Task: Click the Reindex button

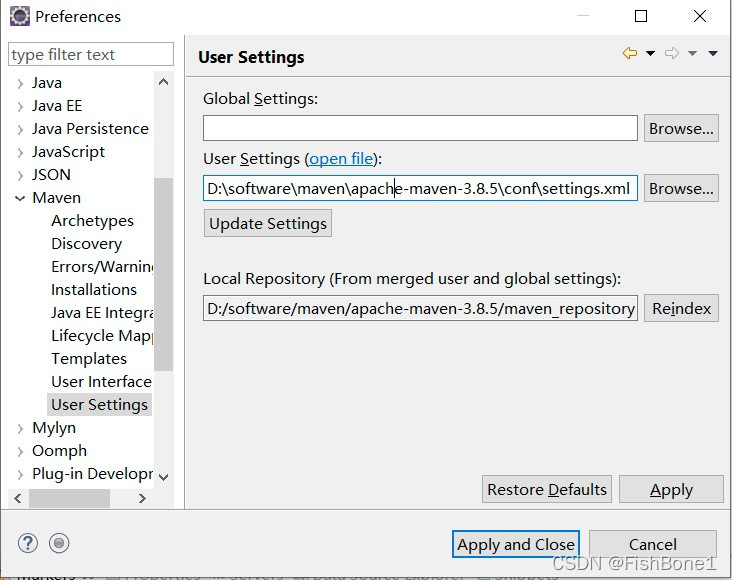Action: (681, 308)
